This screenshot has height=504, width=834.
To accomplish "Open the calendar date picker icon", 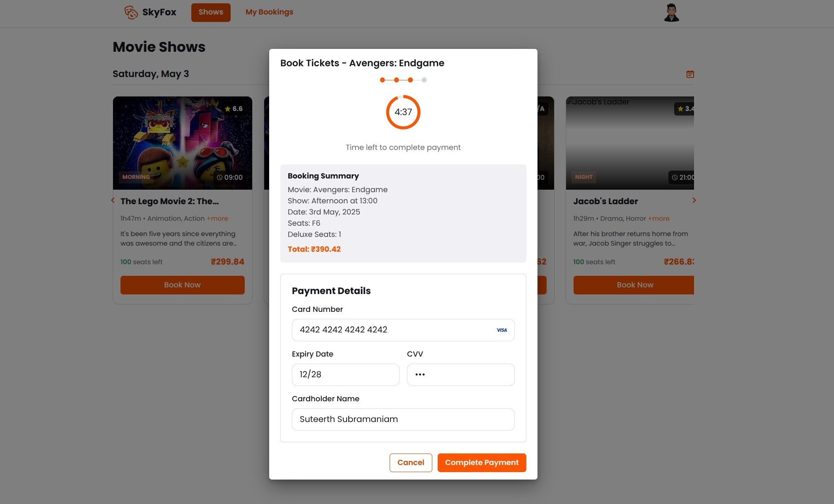I will pyautogui.click(x=690, y=74).
